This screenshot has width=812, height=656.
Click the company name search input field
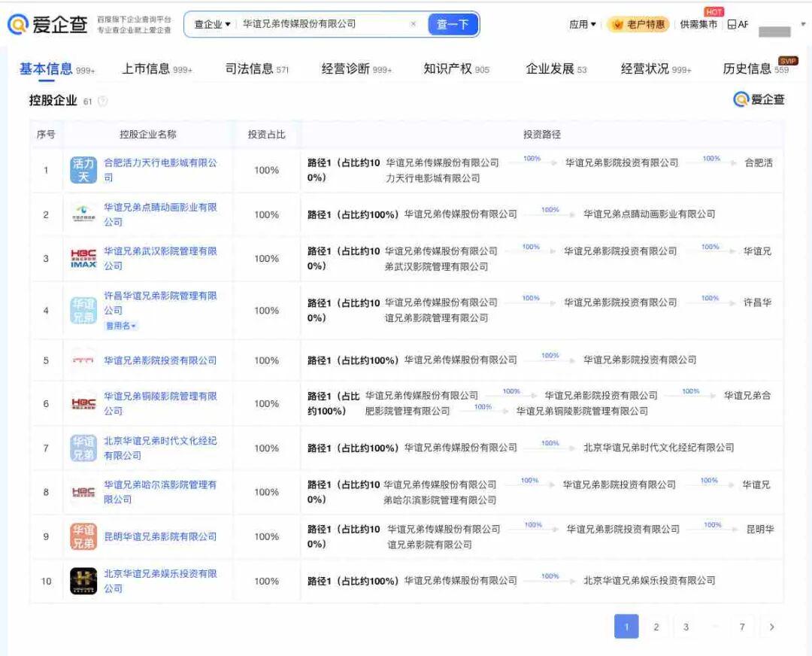click(x=323, y=24)
